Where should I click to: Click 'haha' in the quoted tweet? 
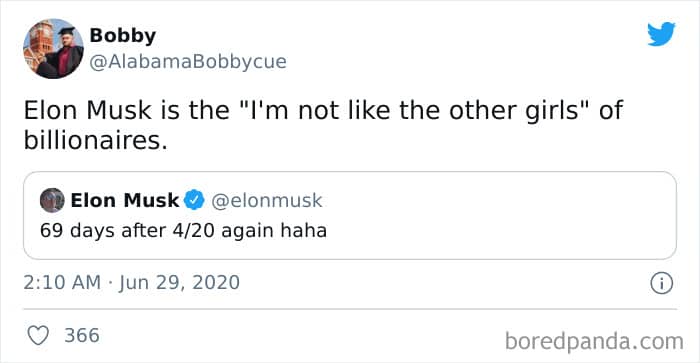pos(304,230)
